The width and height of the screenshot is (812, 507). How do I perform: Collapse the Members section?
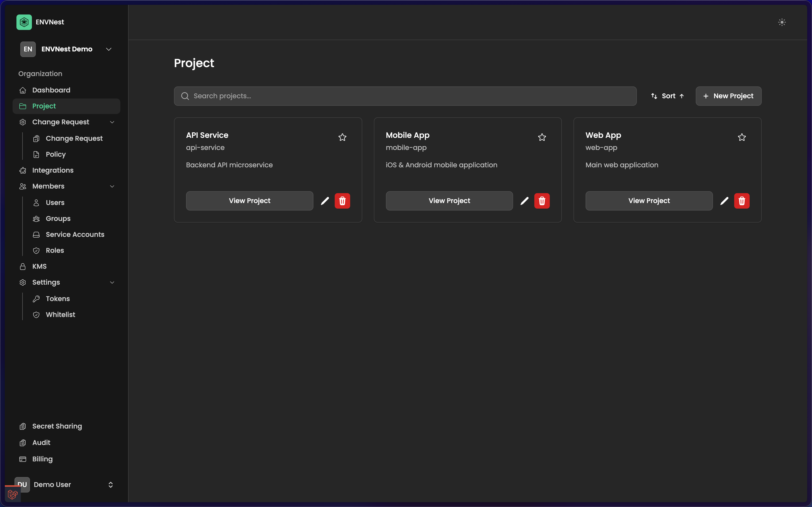(112, 186)
